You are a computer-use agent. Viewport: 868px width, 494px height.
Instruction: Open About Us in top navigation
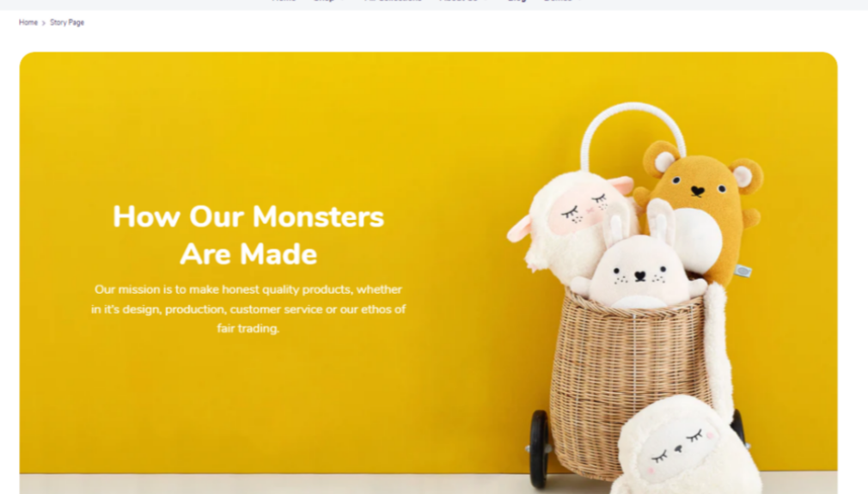pos(458,1)
